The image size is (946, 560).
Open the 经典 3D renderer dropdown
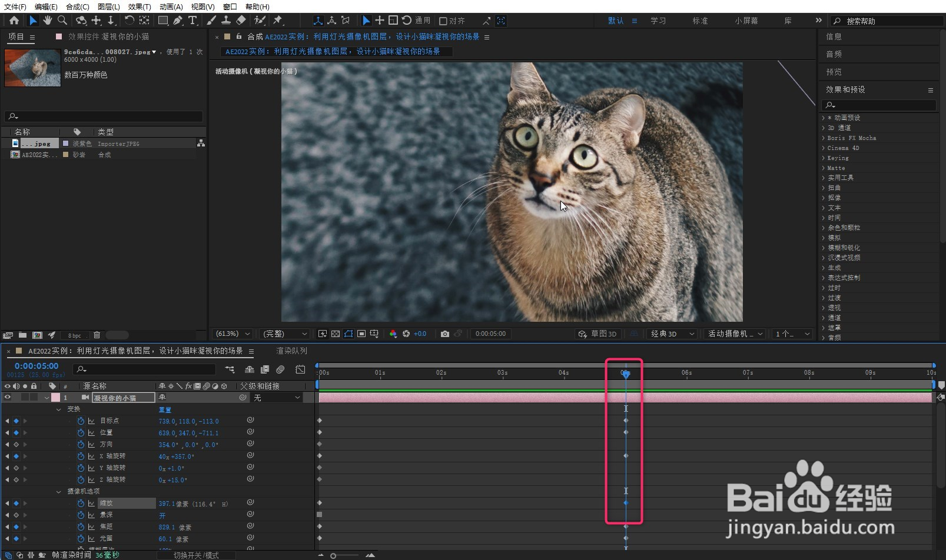coord(672,334)
